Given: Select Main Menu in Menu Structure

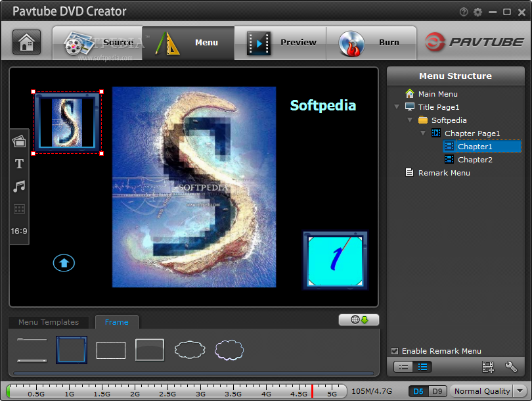Looking at the screenshot, I should pyautogui.click(x=437, y=94).
